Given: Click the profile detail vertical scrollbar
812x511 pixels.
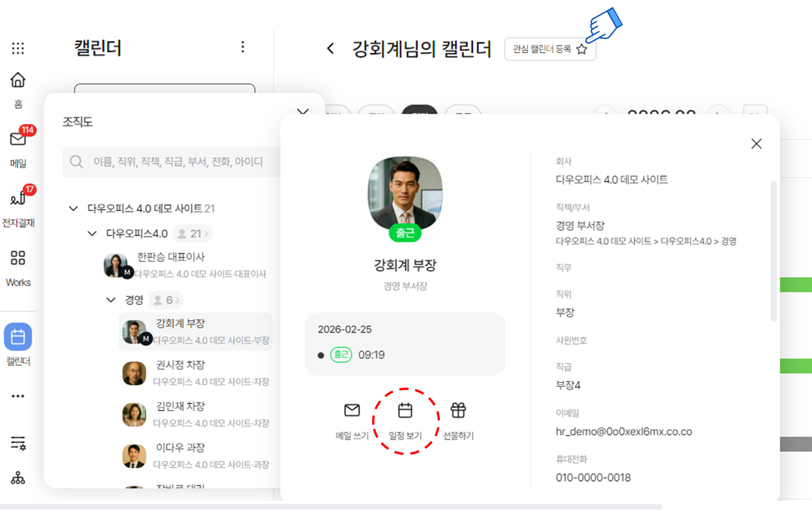Looking at the screenshot, I should tap(774, 251).
